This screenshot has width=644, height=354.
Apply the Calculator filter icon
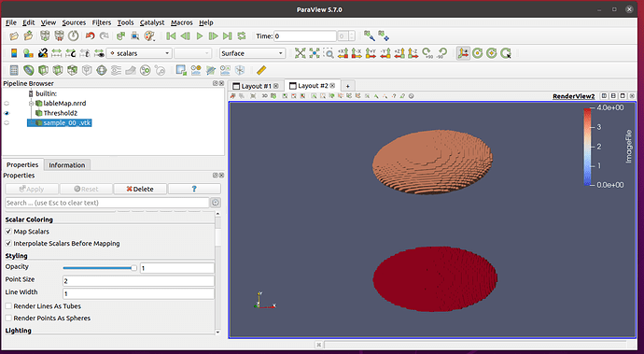click(14, 70)
